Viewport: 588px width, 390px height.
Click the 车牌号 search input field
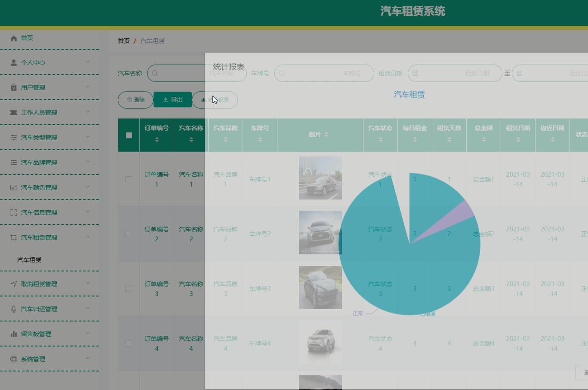point(324,73)
